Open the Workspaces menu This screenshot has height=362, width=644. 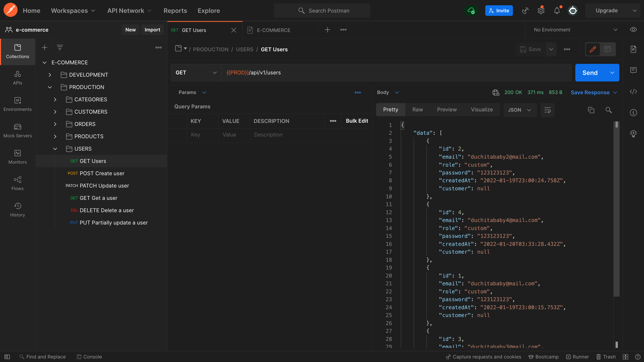click(73, 11)
